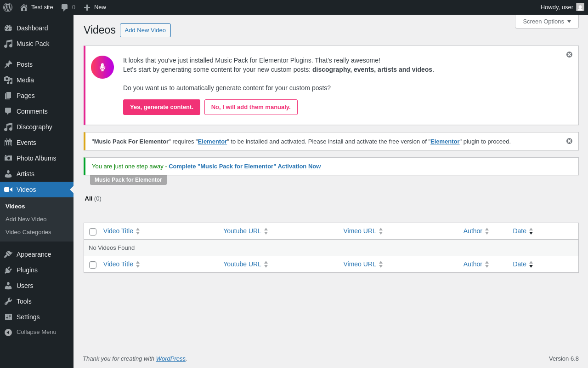The image size is (588, 368).
Task: Click the plus New icon in admin bar
Action: [87, 7]
